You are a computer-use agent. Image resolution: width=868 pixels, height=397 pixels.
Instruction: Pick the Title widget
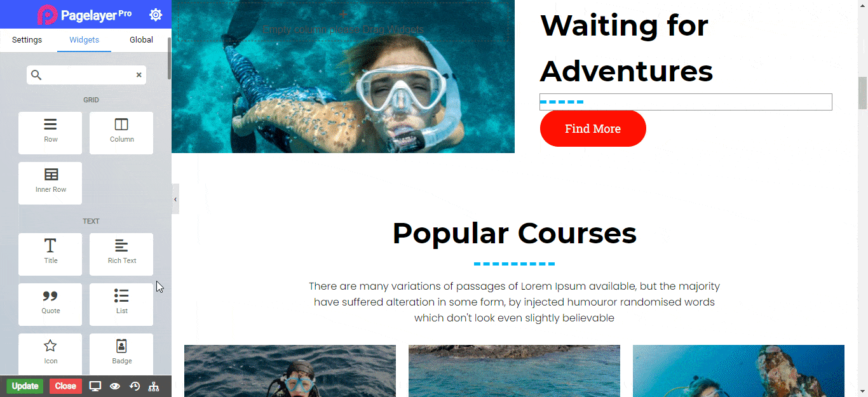click(x=50, y=254)
